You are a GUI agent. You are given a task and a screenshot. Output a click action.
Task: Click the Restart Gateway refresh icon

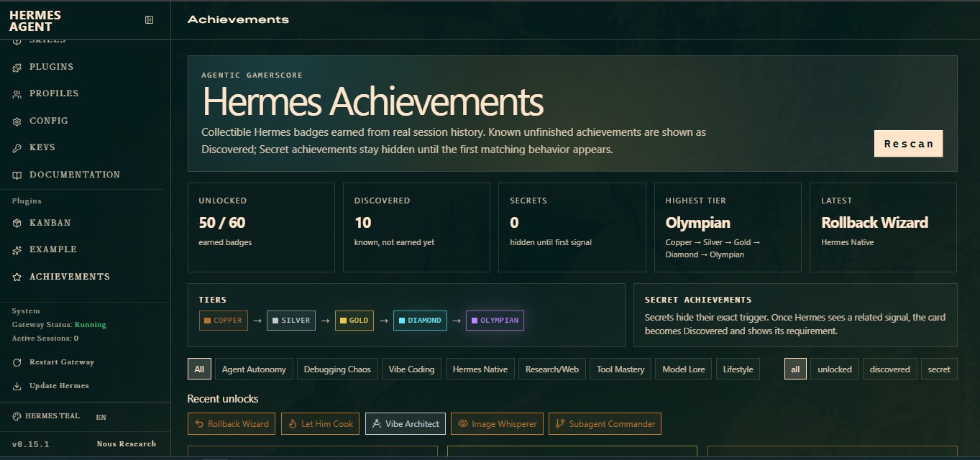coord(17,363)
